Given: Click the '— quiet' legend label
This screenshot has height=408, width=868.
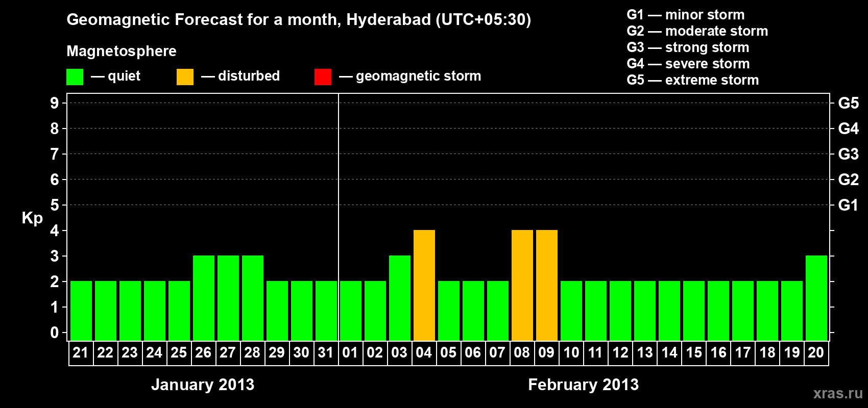Looking at the screenshot, I should [x=115, y=76].
